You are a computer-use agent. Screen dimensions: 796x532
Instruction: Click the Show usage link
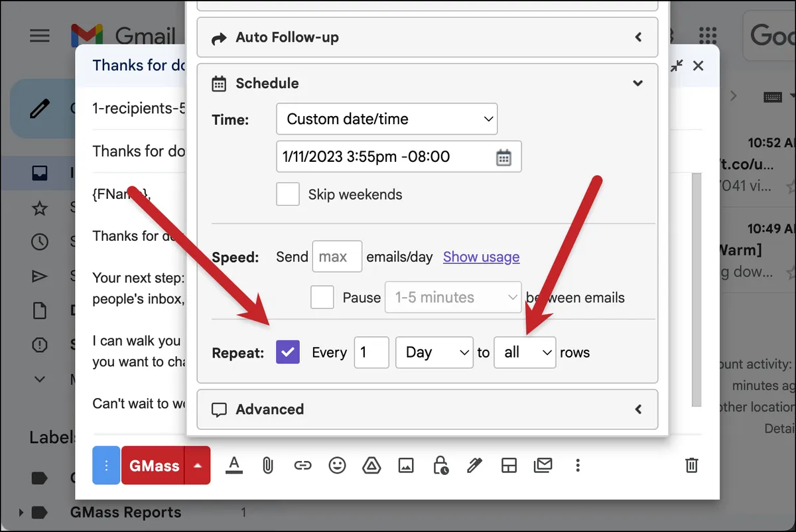(482, 257)
